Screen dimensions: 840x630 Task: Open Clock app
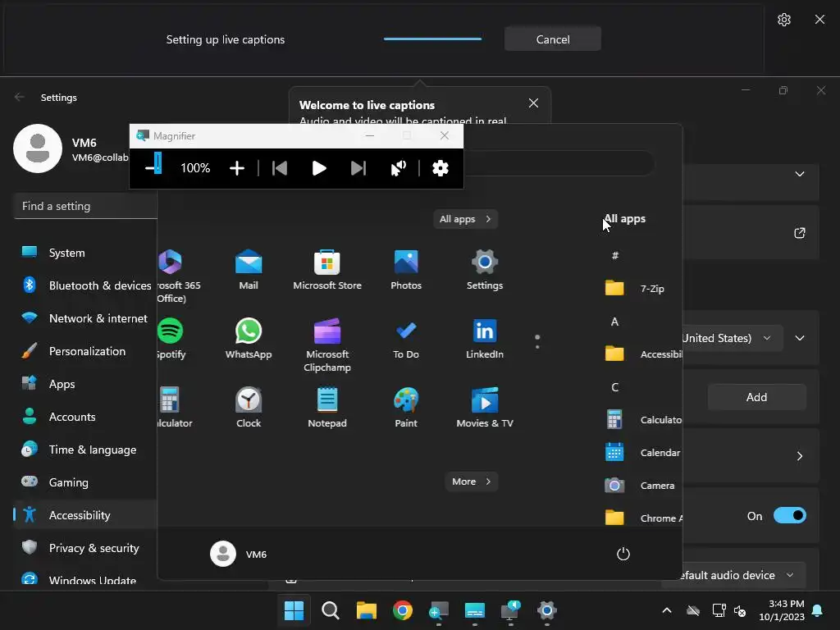[249, 407]
